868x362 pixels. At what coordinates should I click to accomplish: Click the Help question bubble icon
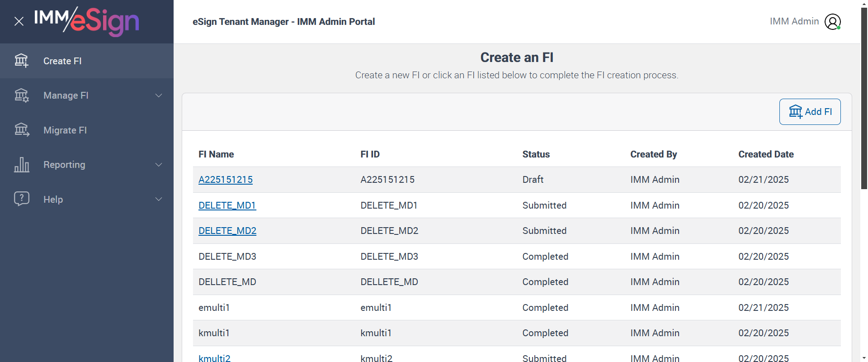tap(21, 199)
